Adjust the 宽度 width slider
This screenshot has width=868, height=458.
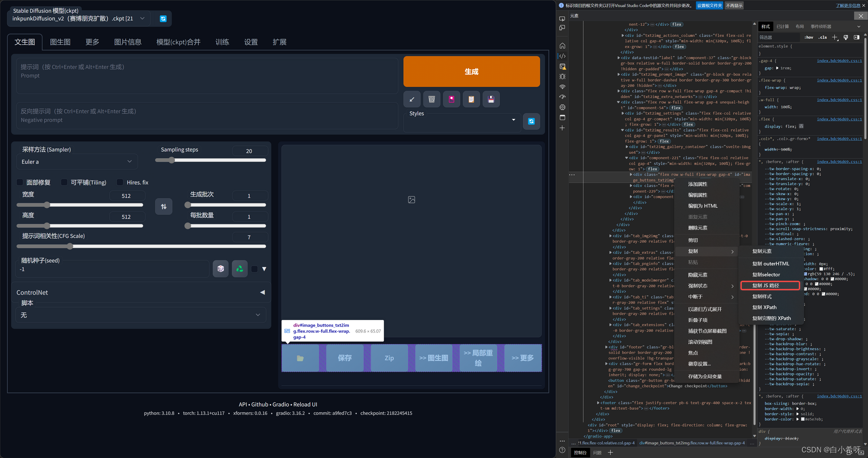(80, 205)
